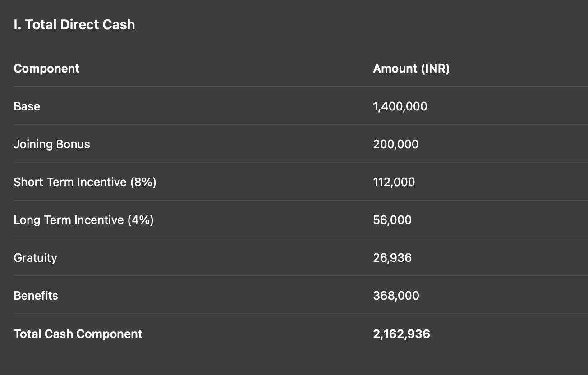Click the 368,000 benefits amount
This screenshot has width=588, height=375.
point(396,296)
